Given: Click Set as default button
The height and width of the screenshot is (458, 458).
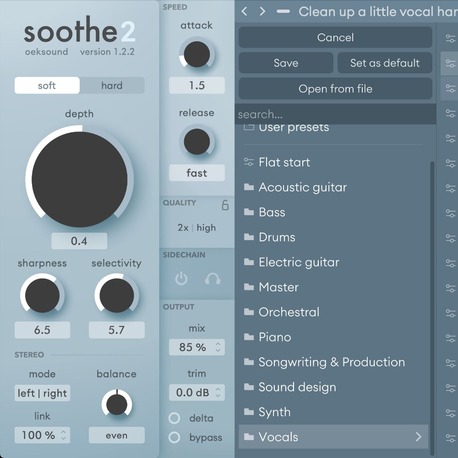Looking at the screenshot, I should pyautogui.click(x=385, y=63).
